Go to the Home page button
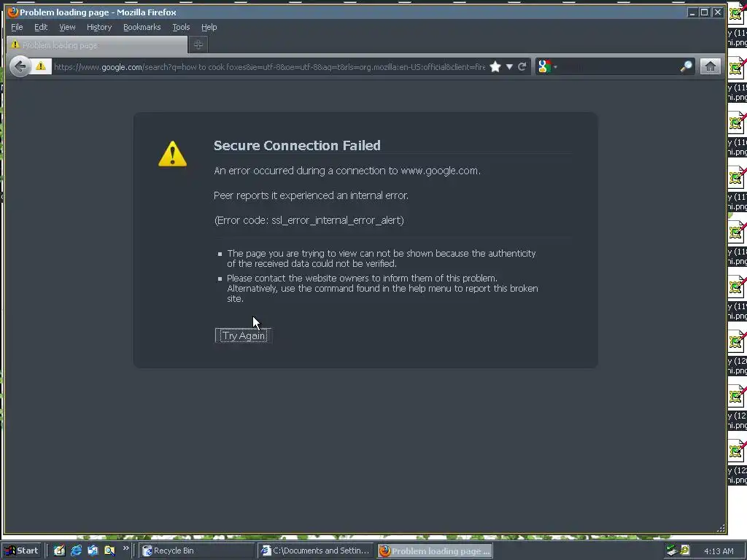 click(x=710, y=66)
